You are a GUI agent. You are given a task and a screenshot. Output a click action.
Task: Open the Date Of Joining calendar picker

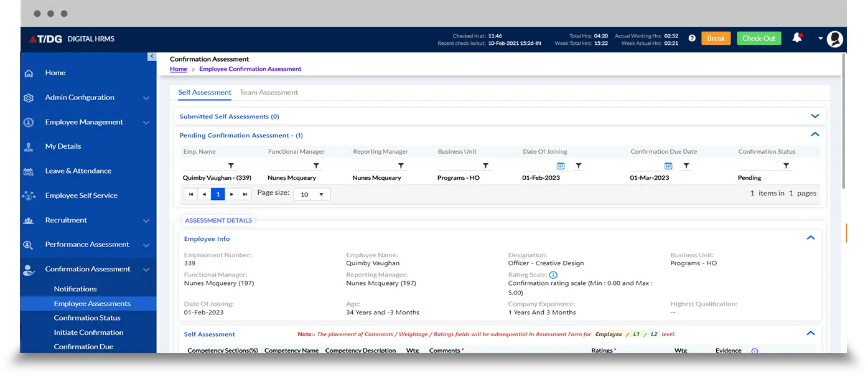[561, 166]
